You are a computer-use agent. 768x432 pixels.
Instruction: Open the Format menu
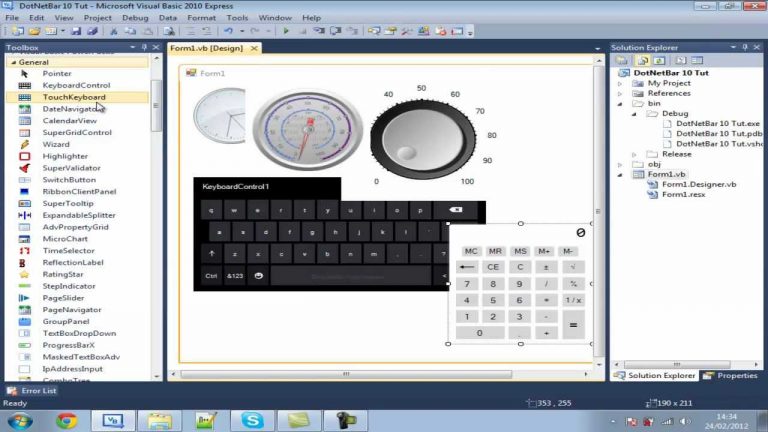click(201, 18)
